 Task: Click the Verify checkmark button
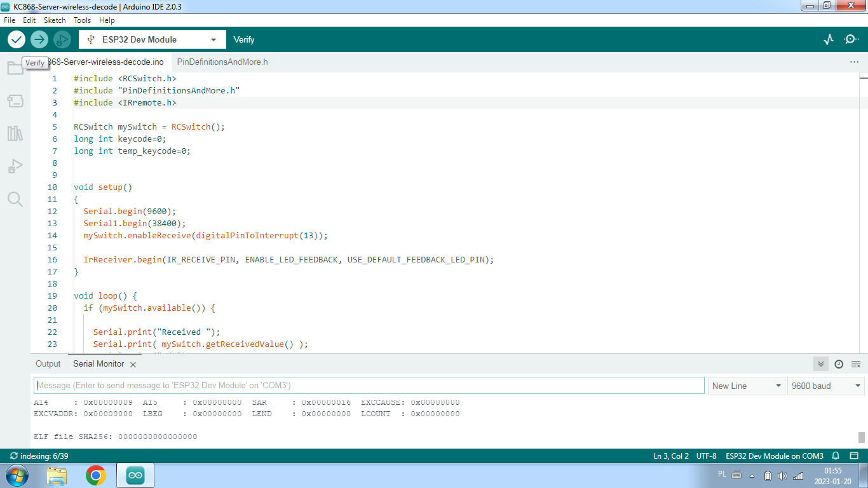17,39
